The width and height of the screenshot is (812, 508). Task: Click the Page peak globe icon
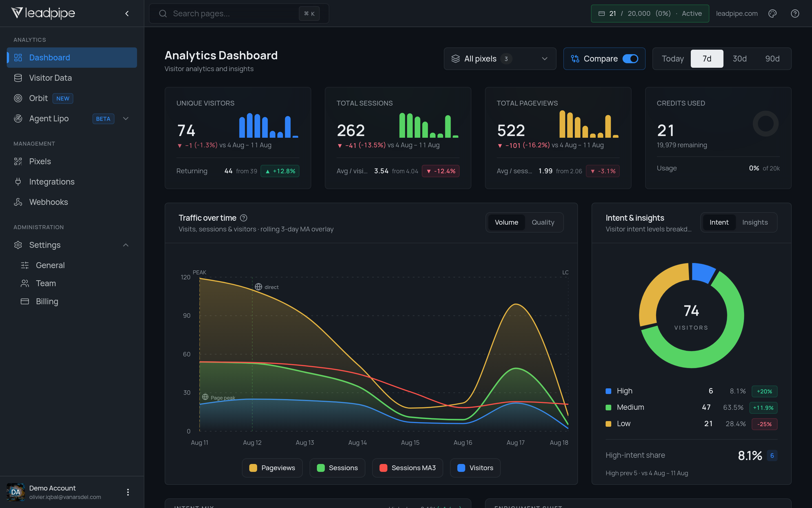pyautogui.click(x=205, y=397)
